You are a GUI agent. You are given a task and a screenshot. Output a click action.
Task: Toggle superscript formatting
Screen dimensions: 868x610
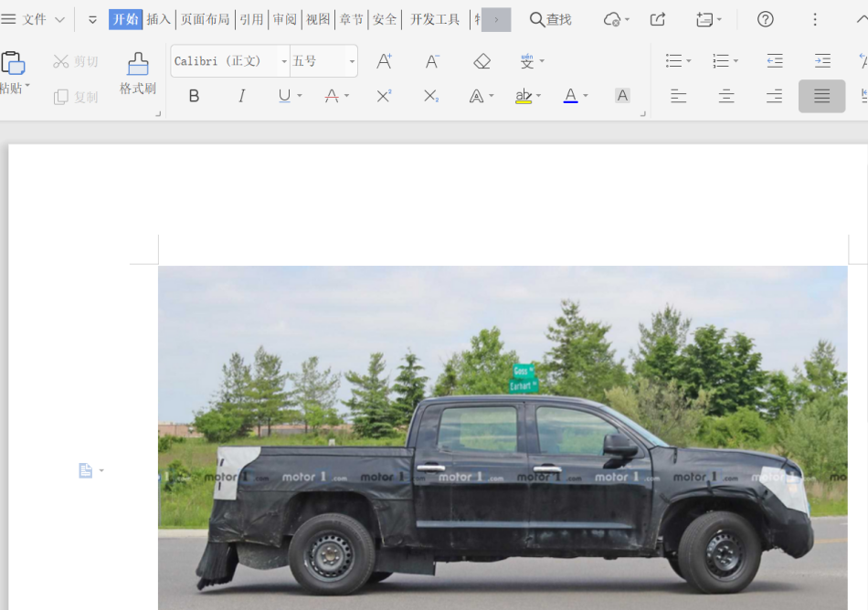point(384,96)
